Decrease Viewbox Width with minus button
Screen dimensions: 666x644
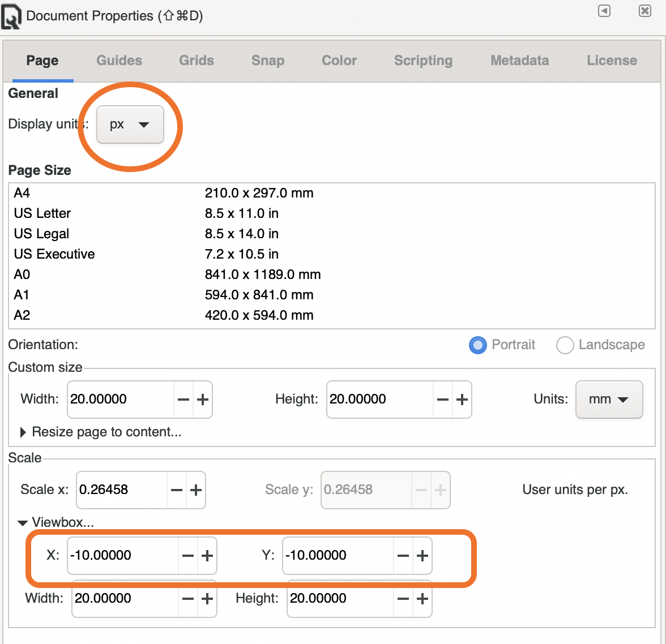pyautogui.click(x=188, y=599)
